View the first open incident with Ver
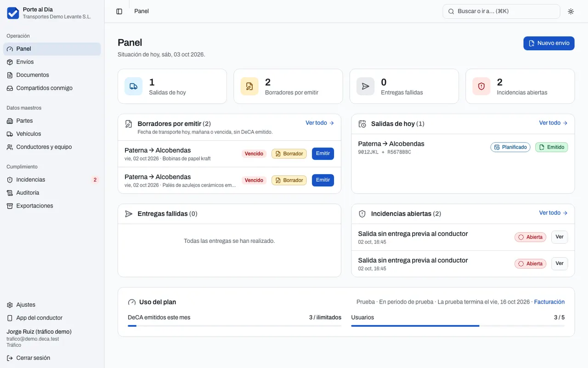588x368 pixels. [560, 237]
